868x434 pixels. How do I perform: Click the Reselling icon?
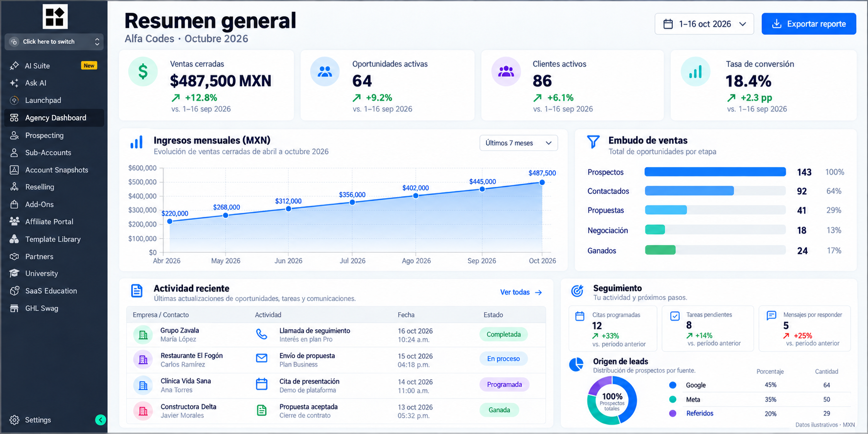tap(14, 187)
